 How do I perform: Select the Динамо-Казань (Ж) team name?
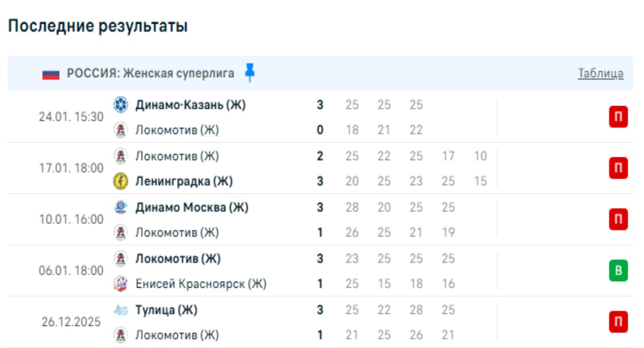tap(190, 105)
